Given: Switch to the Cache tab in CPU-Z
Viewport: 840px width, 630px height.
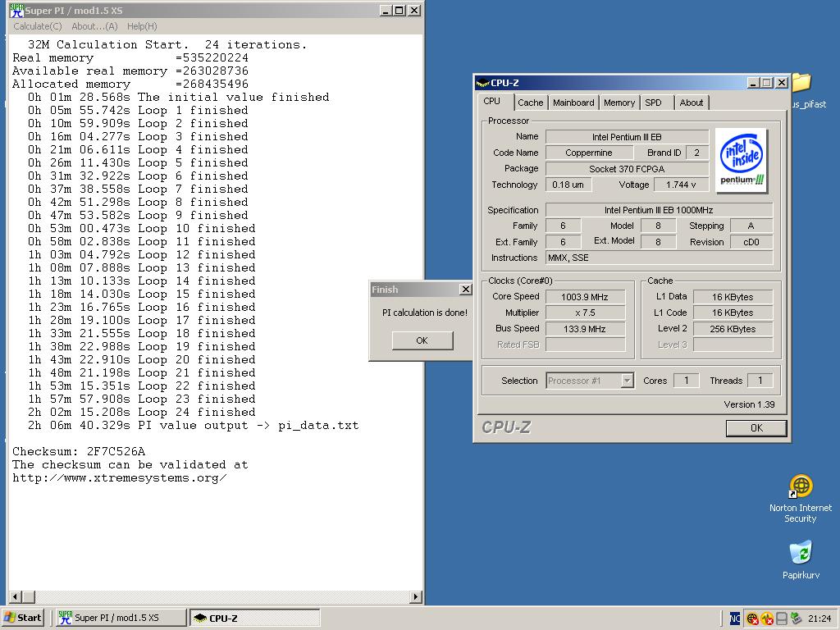Looking at the screenshot, I should [x=531, y=103].
